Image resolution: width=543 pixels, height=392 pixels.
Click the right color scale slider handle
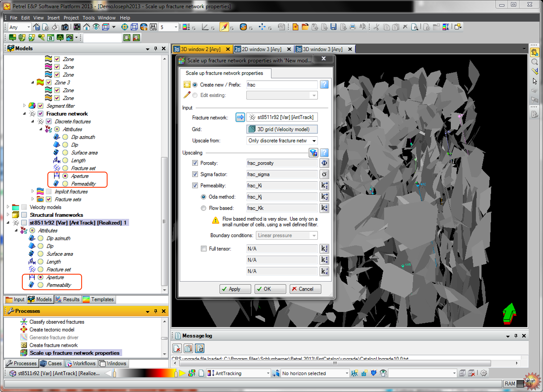click(176, 373)
